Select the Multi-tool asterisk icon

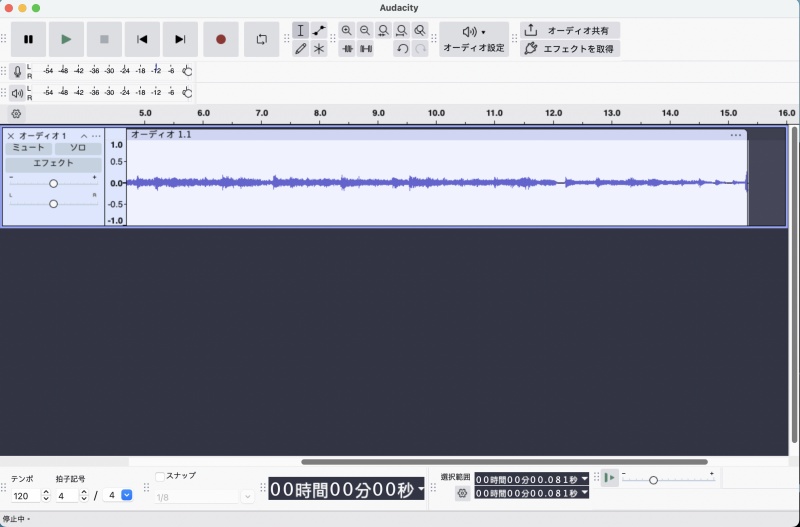click(319, 49)
